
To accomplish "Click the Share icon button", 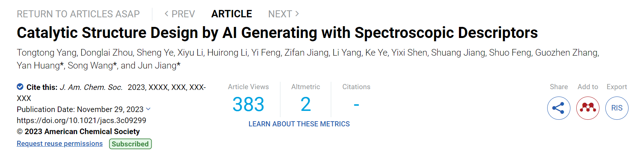I will tap(559, 108).
